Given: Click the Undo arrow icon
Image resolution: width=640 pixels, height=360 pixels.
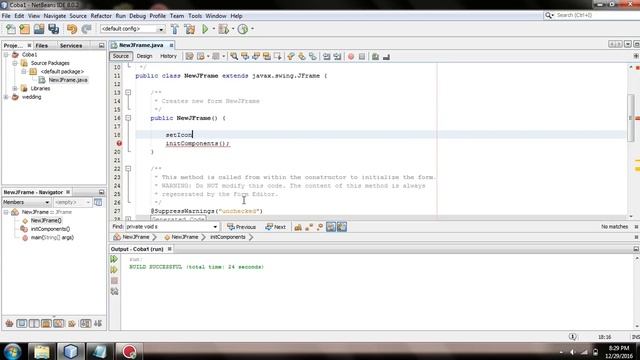Looking at the screenshot, I should (72, 29).
